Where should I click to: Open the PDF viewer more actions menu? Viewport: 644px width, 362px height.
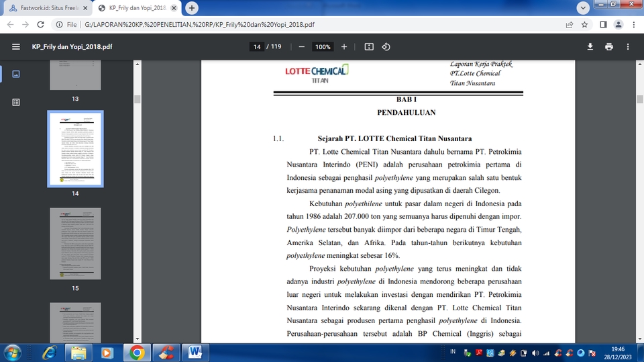point(628,47)
